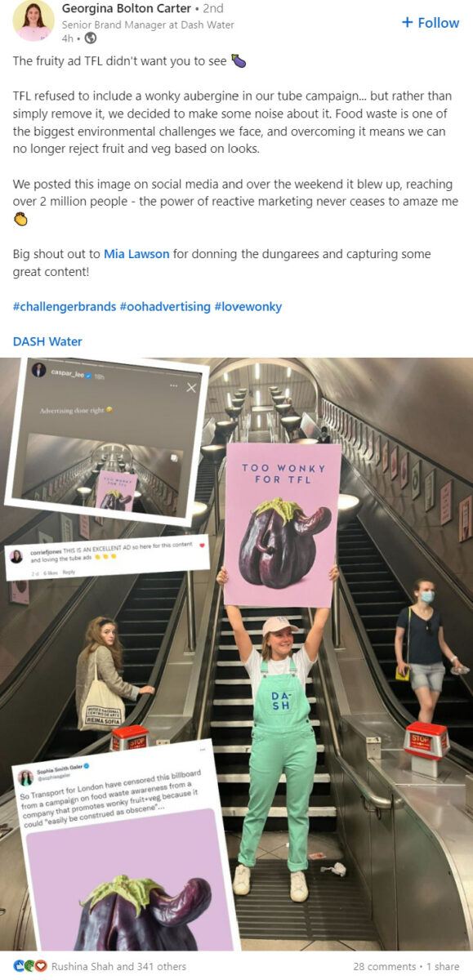Open Mia Lawson's profile mention
Screen dimensions: 473x980
click(136, 254)
